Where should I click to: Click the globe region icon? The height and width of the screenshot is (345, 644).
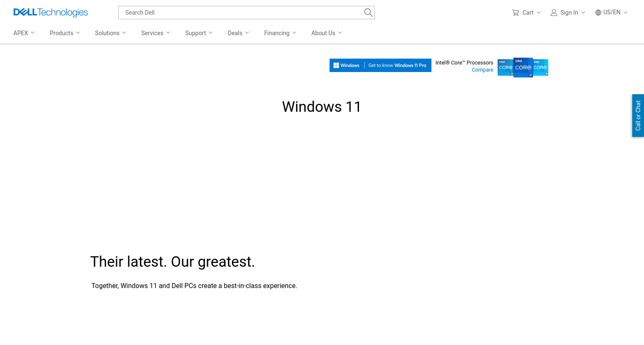tap(598, 13)
